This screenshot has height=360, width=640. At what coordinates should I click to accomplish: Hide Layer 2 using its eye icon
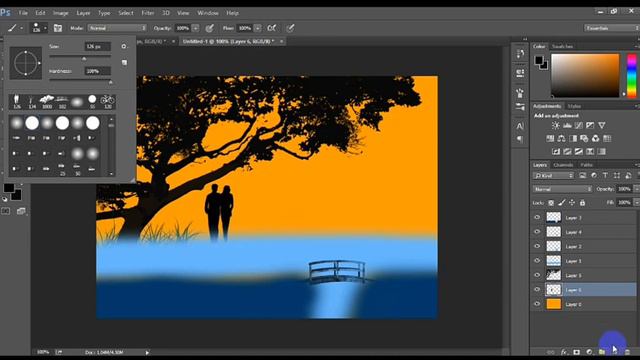(537, 246)
